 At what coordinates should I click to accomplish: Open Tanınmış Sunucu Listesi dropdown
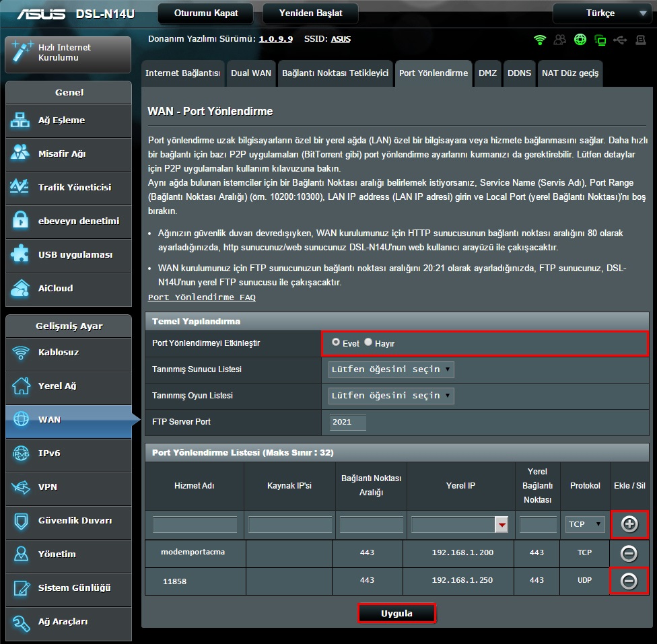point(391,369)
